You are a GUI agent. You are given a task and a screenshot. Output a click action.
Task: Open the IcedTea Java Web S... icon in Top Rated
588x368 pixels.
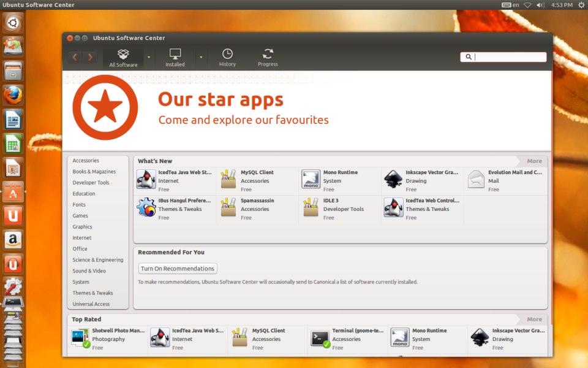click(160, 337)
